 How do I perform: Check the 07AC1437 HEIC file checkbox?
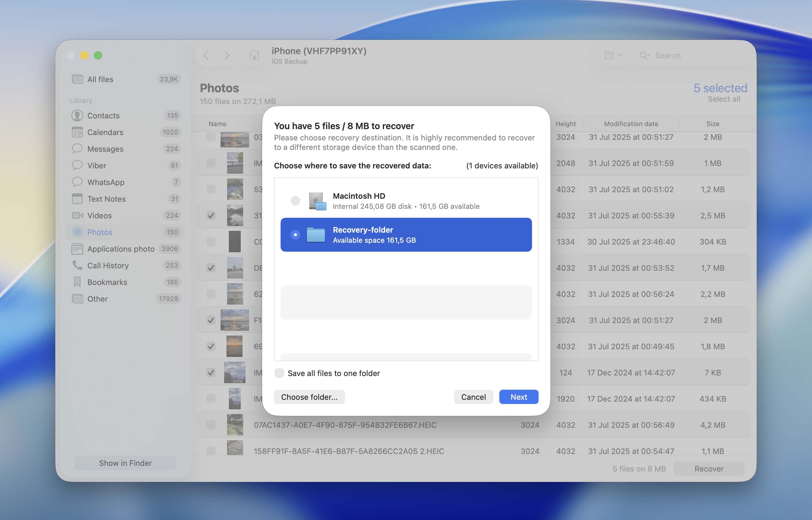(211, 425)
